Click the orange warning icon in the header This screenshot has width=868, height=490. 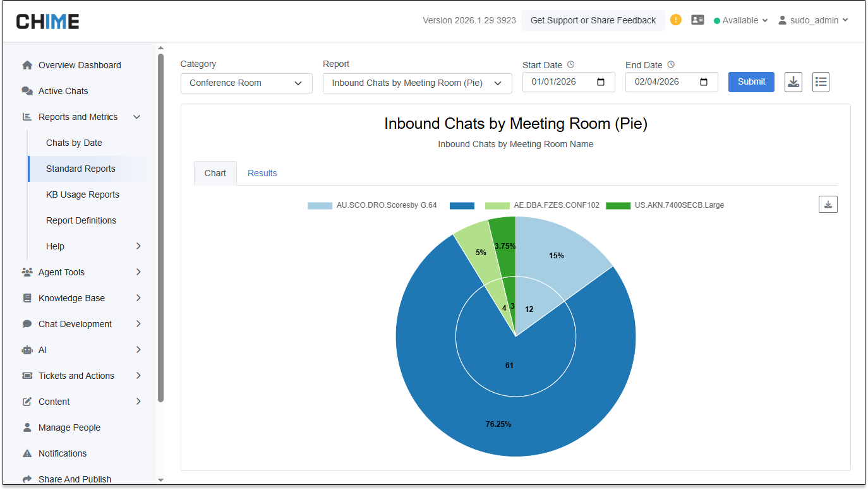(x=675, y=20)
